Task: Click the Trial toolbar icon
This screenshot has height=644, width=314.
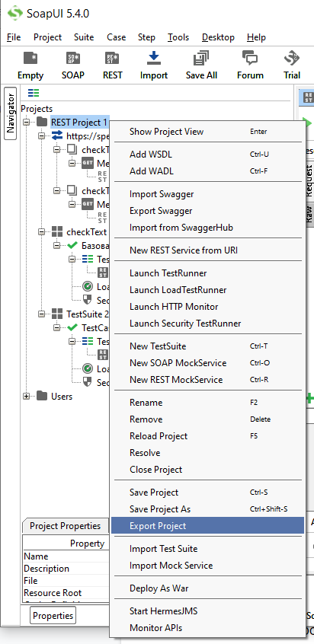Action: [x=292, y=58]
